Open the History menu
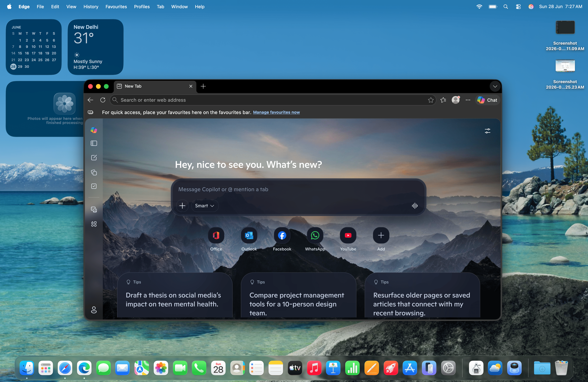588x382 pixels. (x=91, y=7)
